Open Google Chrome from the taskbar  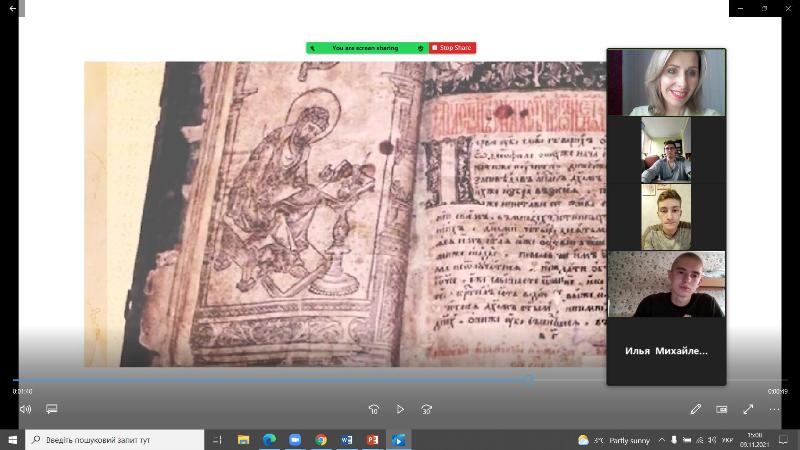coord(321,440)
